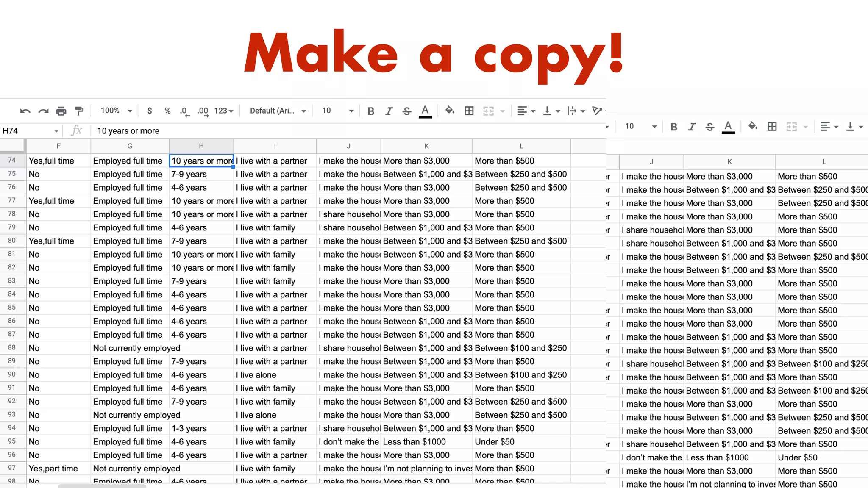Select column F header in left sheet
Viewport: 868px width, 488px height.
pyautogui.click(x=58, y=146)
